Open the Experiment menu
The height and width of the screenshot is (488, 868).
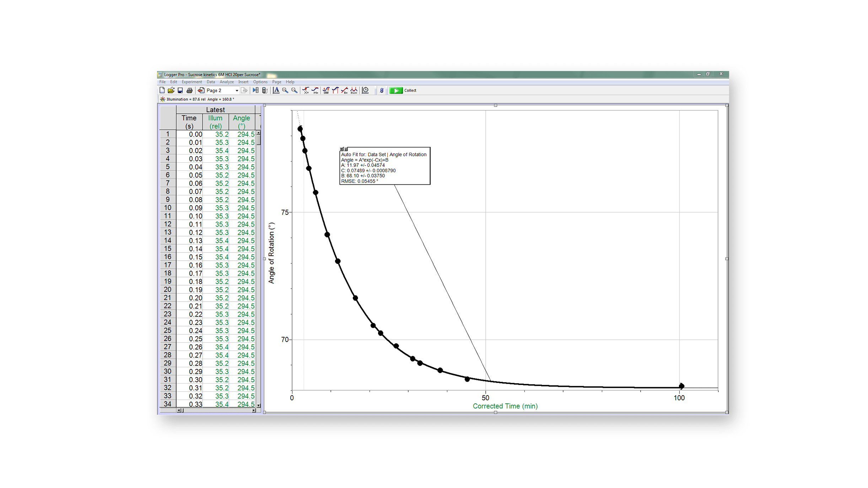point(192,82)
